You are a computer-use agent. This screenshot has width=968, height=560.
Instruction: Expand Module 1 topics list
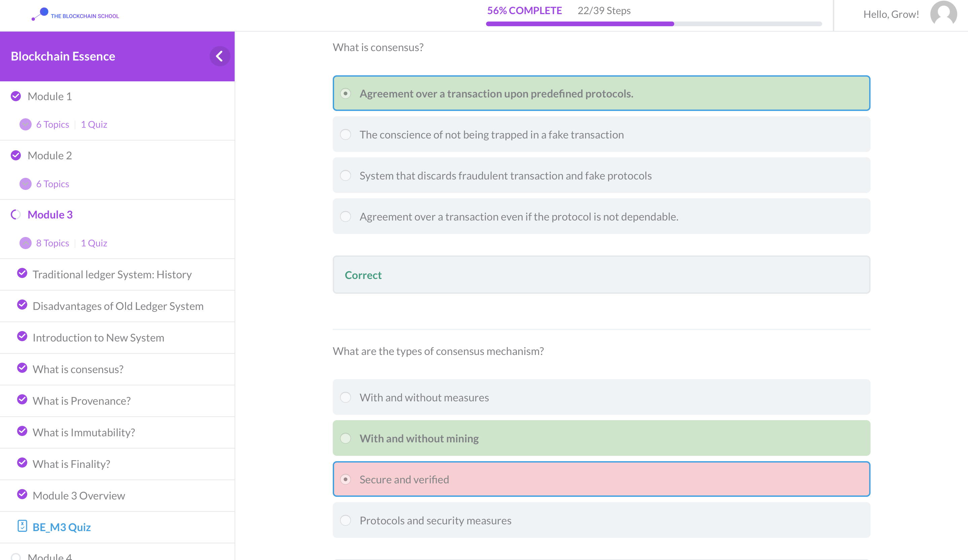click(25, 124)
